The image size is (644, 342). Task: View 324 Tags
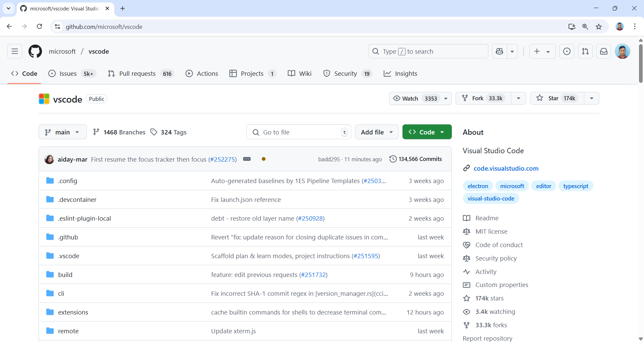tap(169, 132)
